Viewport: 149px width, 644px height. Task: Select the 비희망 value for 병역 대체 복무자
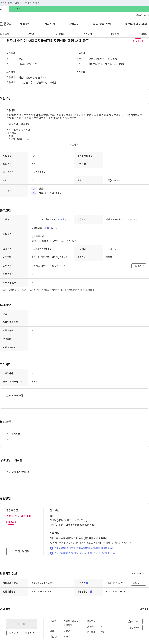pyautogui.click(x=34, y=382)
